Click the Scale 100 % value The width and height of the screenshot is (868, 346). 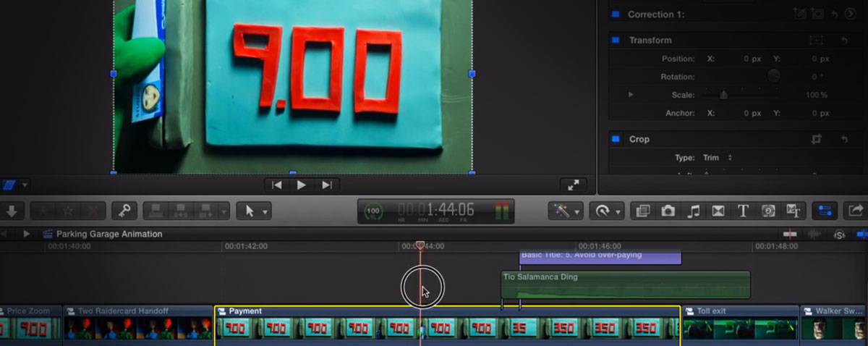point(816,95)
